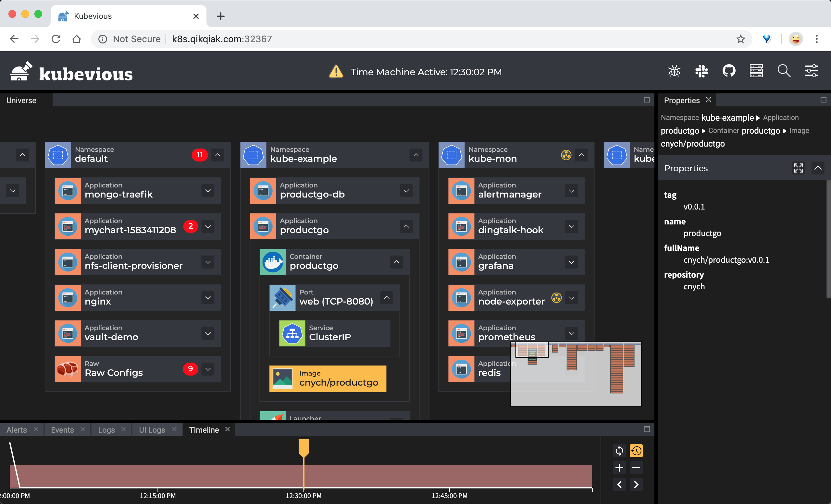Screen dimensions: 831x504
Task: Maximize the Timeline bottom panel
Action: click(647, 429)
